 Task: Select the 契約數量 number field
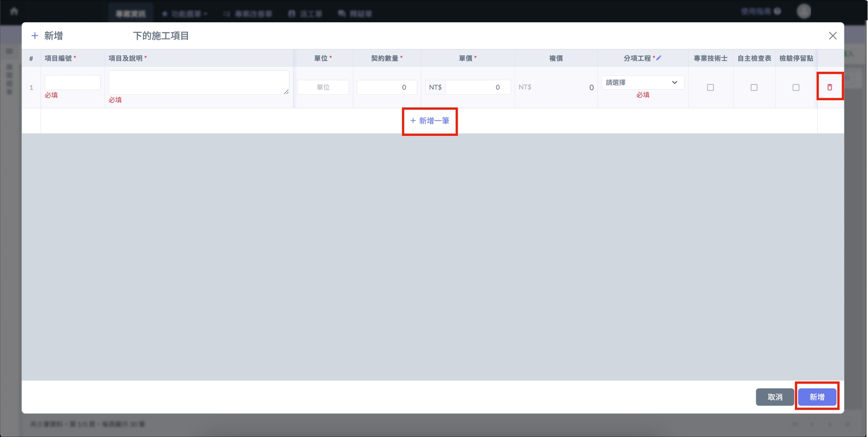[x=387, y=87]
